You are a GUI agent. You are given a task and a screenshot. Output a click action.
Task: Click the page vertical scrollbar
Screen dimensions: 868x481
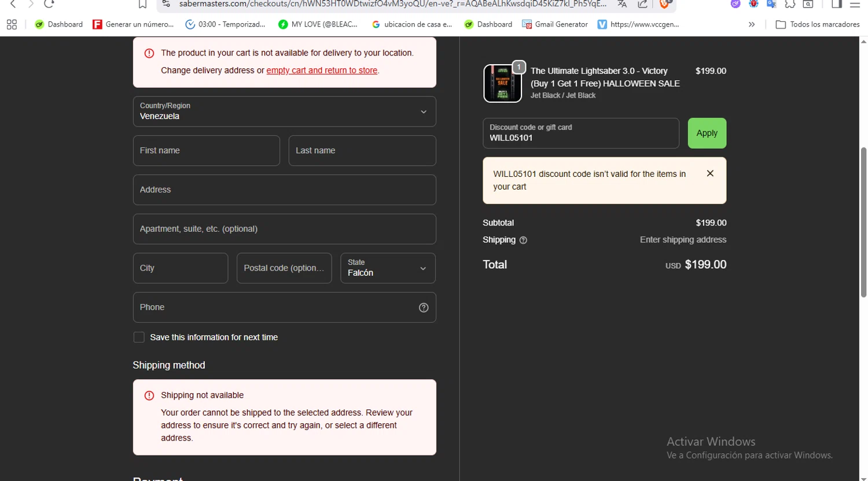[863, 223]
